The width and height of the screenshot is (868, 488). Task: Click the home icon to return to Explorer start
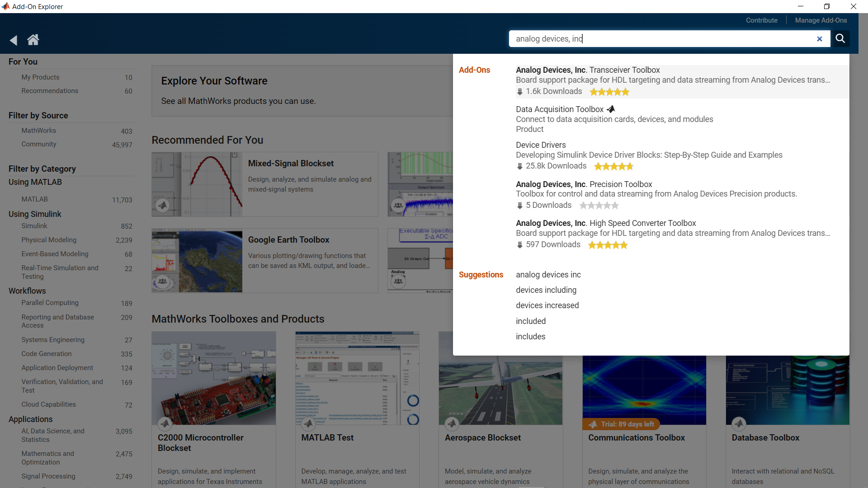pos(33,40)
